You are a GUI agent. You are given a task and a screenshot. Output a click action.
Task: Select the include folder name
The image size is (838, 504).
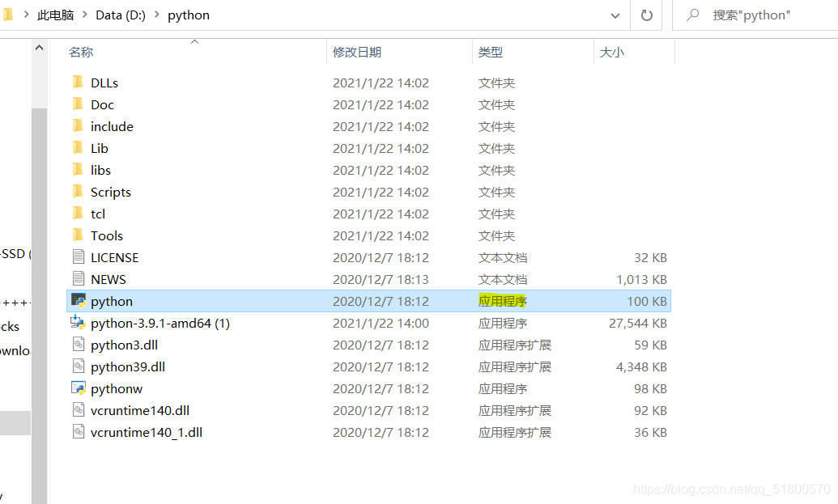pos(113,126)
